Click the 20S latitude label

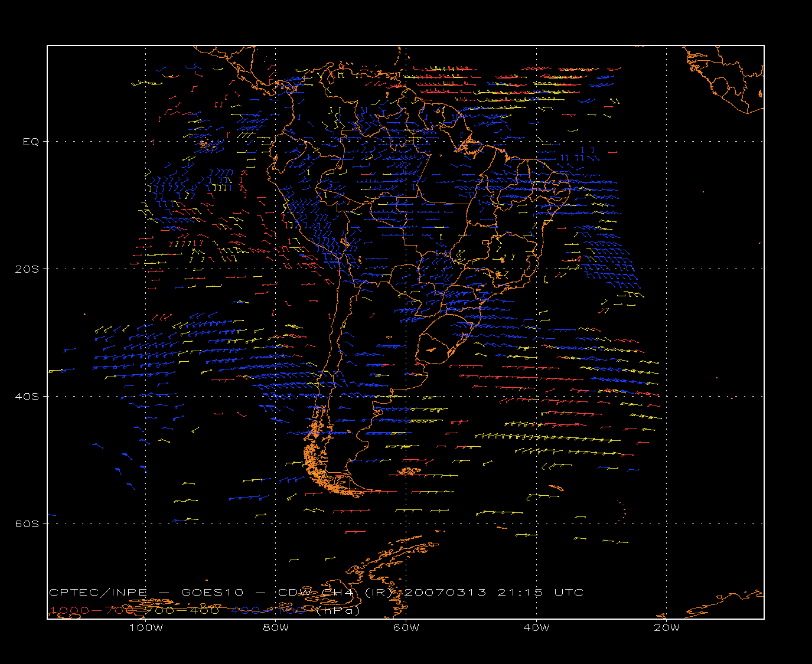coord(27,269)
